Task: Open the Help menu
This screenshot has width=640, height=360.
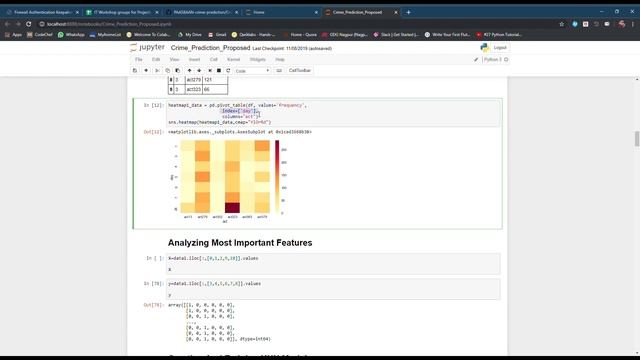Action: pyautogui.click(x=280, y=60)
